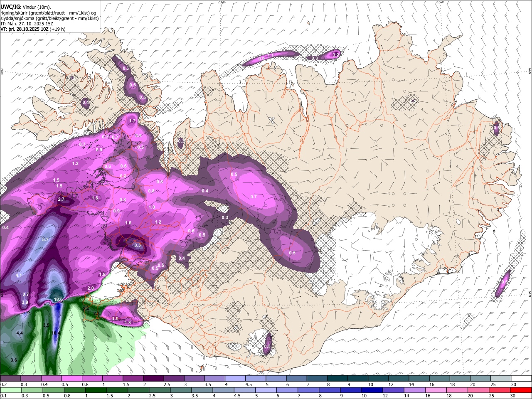Image resolution: width=532 pixels, height=399 pixels.
Task: Click the '1.7' value on the map
Action: pos(132,121)
